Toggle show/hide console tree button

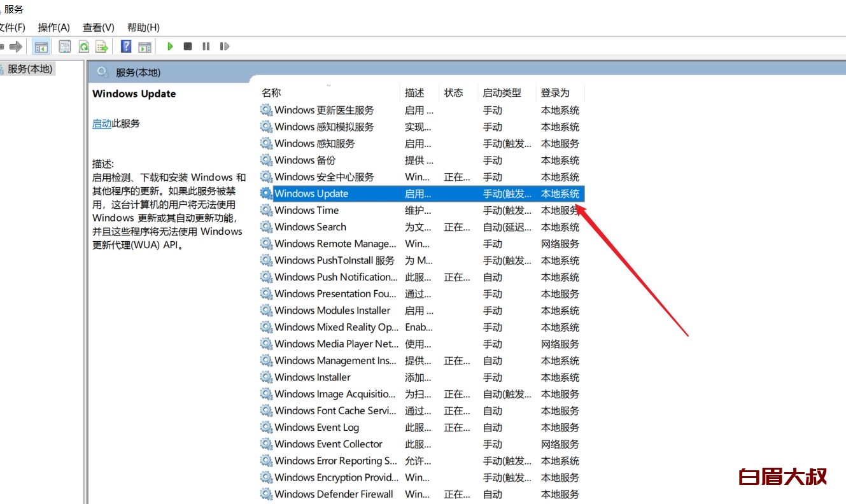coord(41,46)
